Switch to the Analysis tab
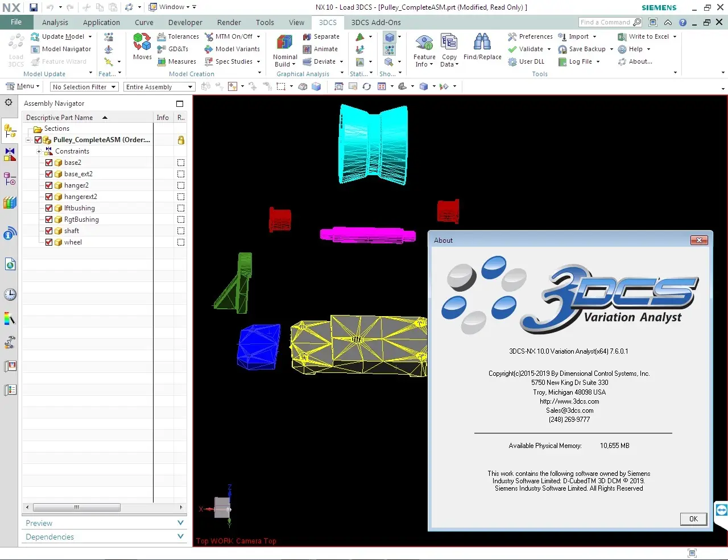 (x=55, y=22)
